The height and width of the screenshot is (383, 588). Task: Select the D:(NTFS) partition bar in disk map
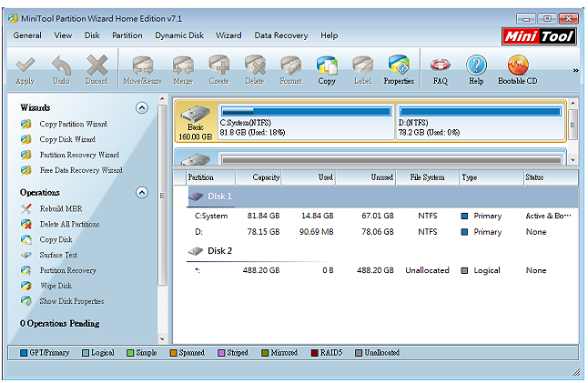480,122
